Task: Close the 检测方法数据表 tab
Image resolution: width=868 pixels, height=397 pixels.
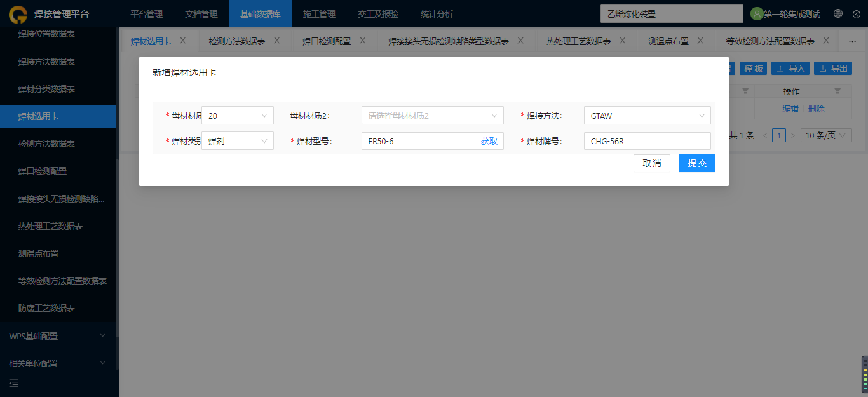Action: [277, 40]
